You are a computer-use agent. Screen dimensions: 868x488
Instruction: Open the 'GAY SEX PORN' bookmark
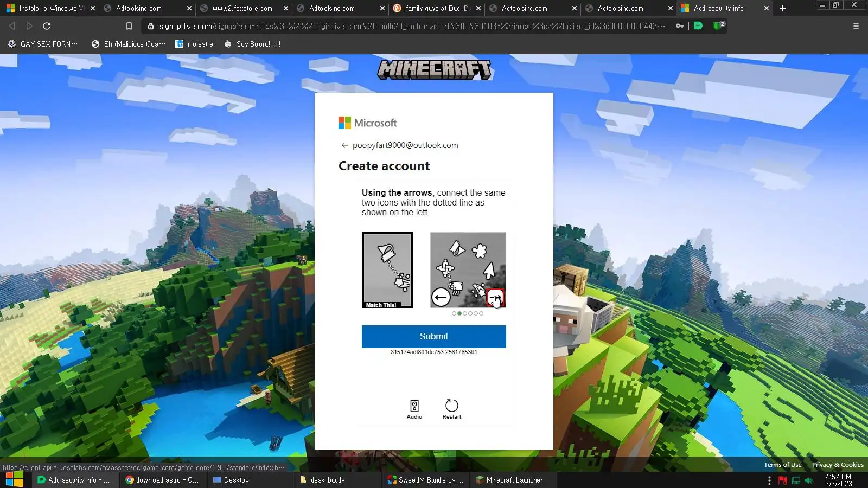click(43, 44)
